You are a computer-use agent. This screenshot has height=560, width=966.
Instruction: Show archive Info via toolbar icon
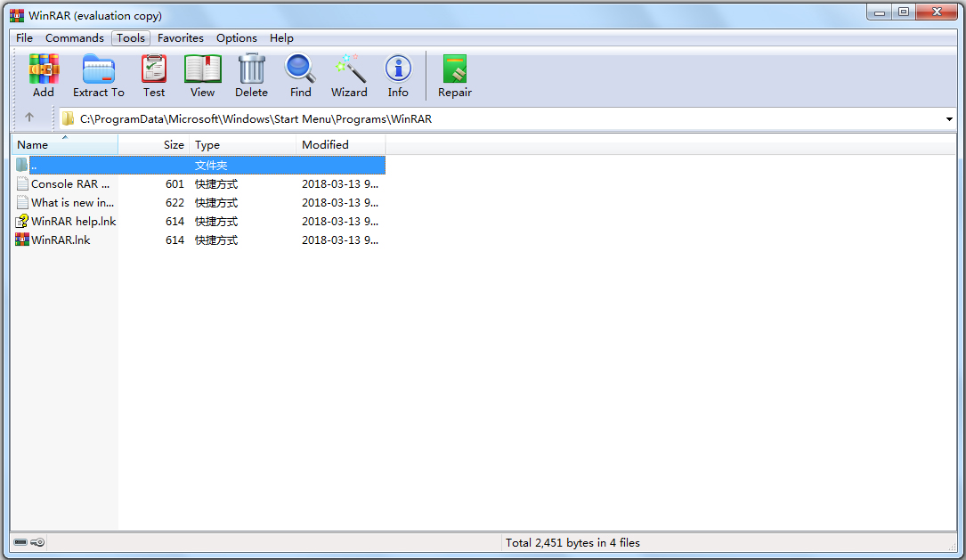(x=398, y=69)
